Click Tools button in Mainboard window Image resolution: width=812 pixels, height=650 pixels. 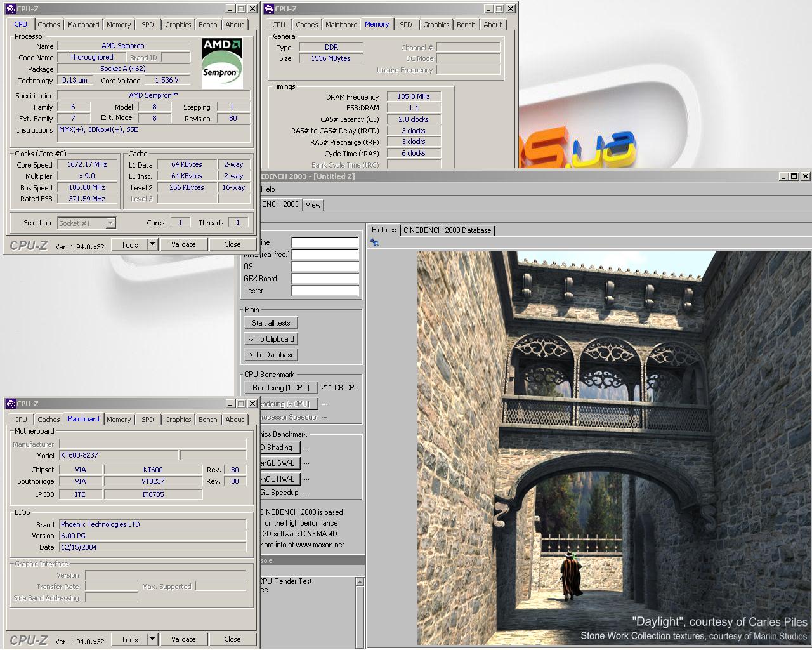[129, 639]
